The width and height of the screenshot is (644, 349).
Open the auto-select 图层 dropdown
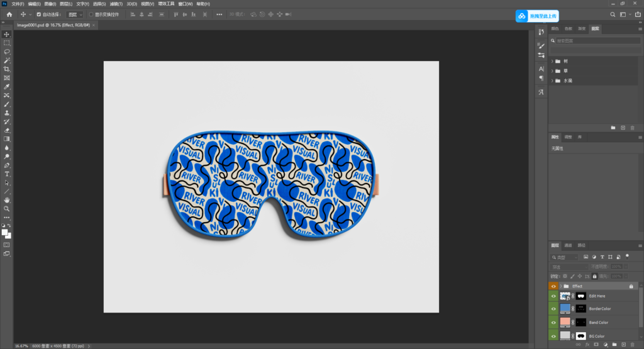tap(75, 14)
